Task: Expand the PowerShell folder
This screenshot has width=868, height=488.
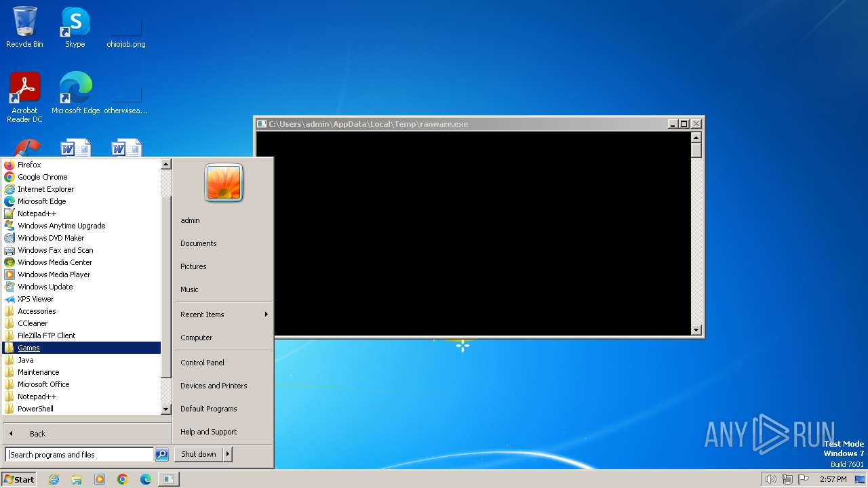Action: (x=81, y=409)
